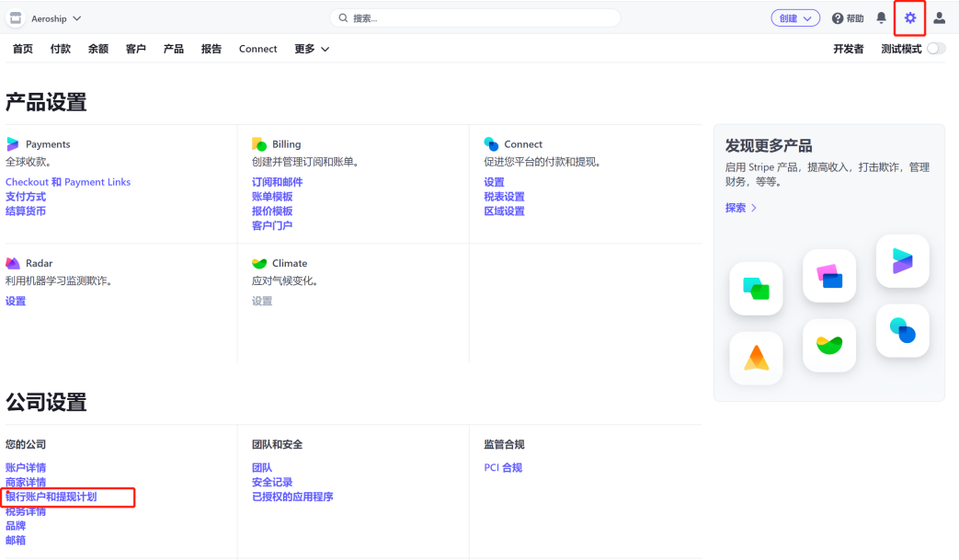Screen dimensions: 959x560
Task: Open the Connect menu item
Action: [x=257, y=49]
